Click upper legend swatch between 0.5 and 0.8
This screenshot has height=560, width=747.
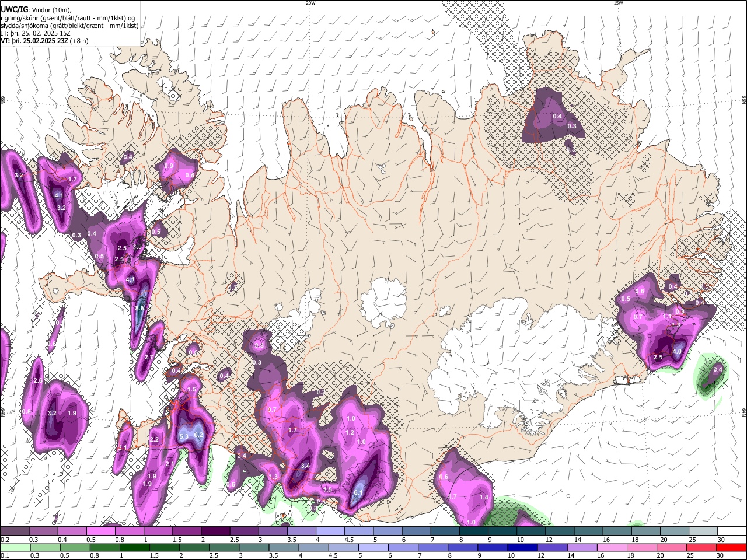coord(100,531)
